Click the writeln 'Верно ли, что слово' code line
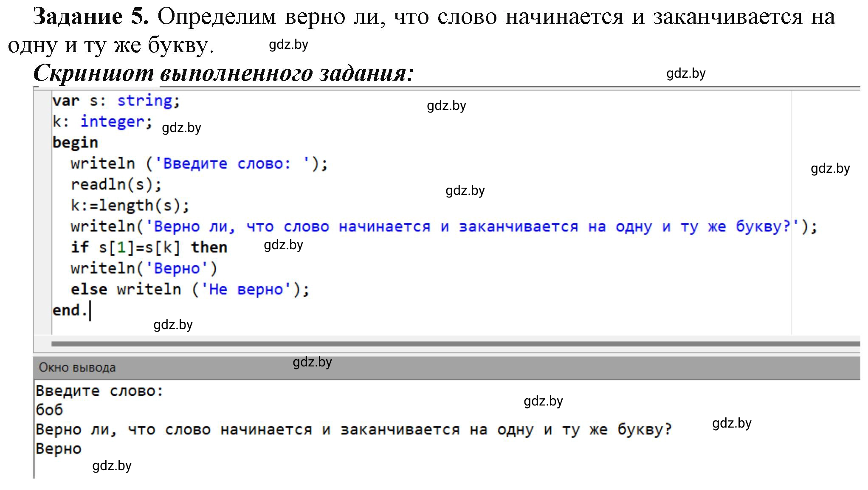868x490 pixels. pos(444,226)
